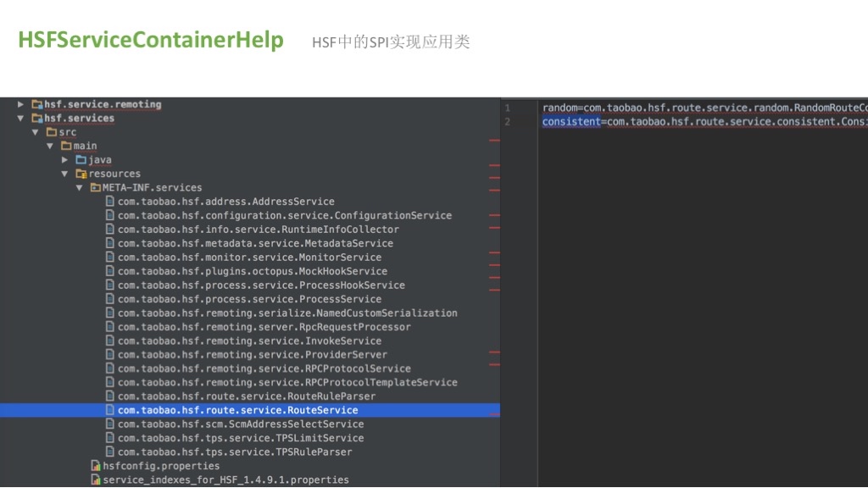Open scm.ScmAddressSelectService file
The image size is (868, 488).
pyautogui.click(x=241, y=424)
